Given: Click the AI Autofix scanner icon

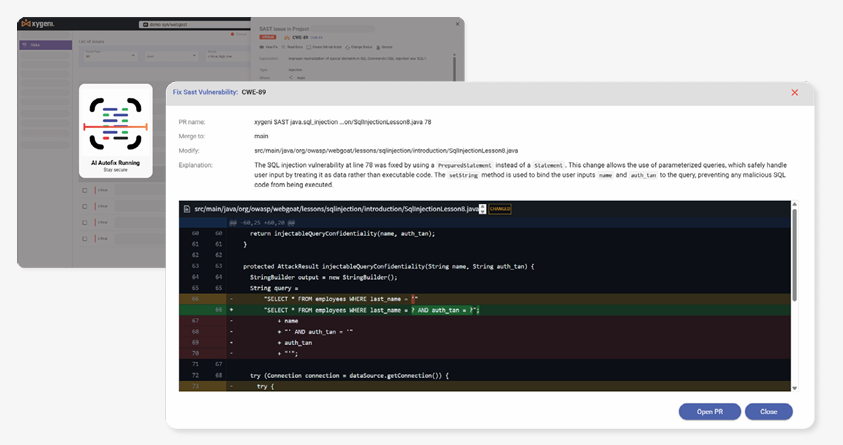Looking at the screenshot, I should 116,125.
